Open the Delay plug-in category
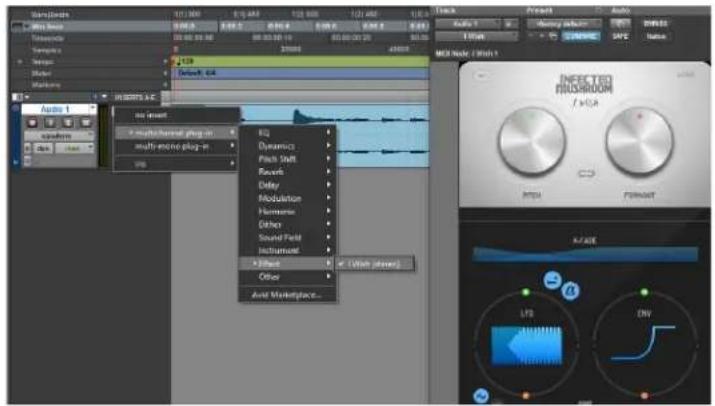Image resolution: width=715 pixels, height=406 pixels. click(287, 185)
